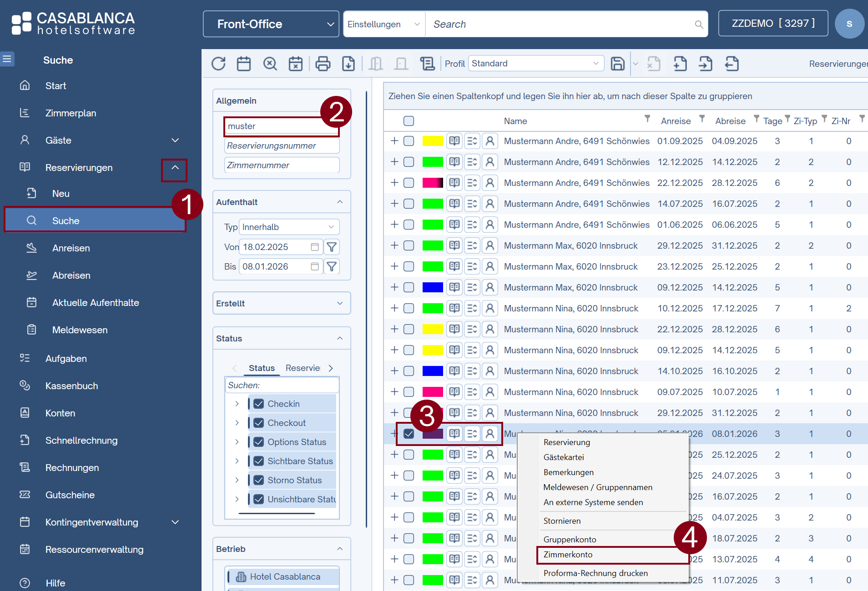The image size is (868, 591).
Task: Tick the select-all checkbox in the table header
Action: [x=409, y=121]
